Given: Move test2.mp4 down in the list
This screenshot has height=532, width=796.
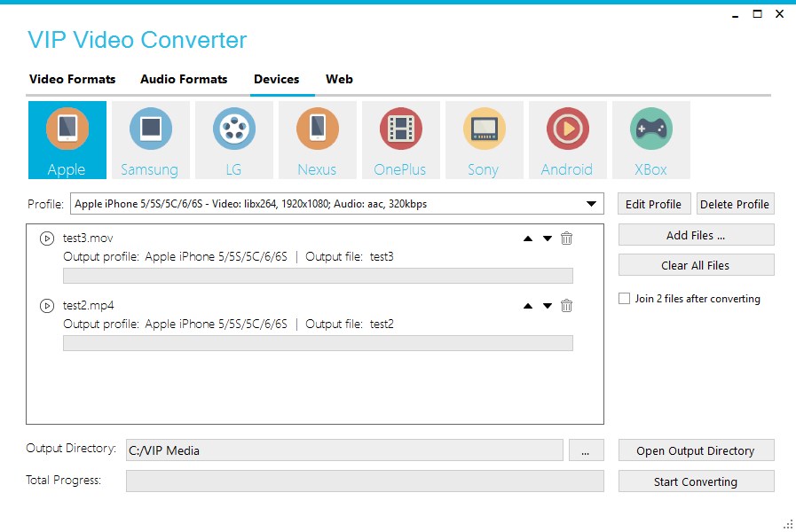Looking at the screenshot, I should pos(548,306).
